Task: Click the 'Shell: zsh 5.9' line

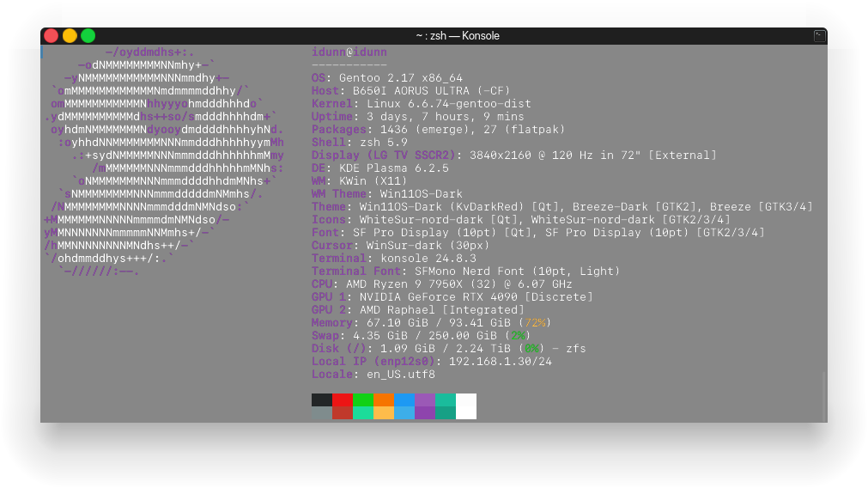Action: [x=359, y=143]
